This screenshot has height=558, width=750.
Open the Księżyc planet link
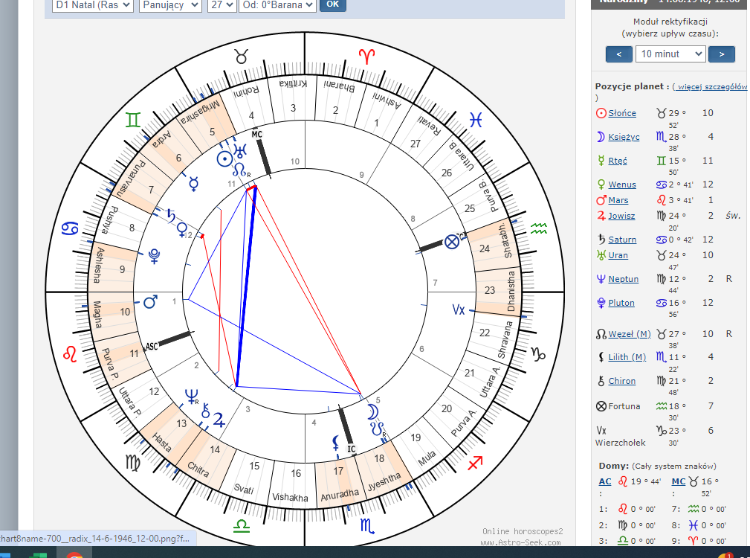[x=624, y=137]
